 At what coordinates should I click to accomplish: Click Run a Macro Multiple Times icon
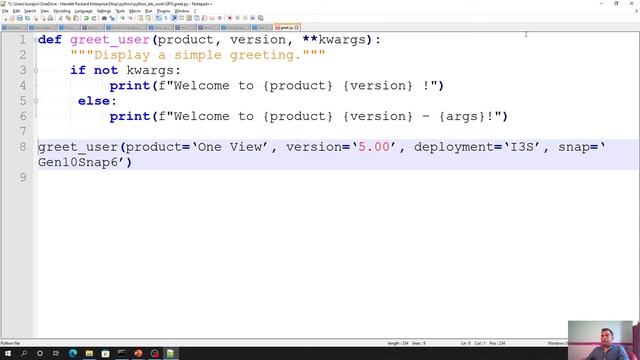253,18
